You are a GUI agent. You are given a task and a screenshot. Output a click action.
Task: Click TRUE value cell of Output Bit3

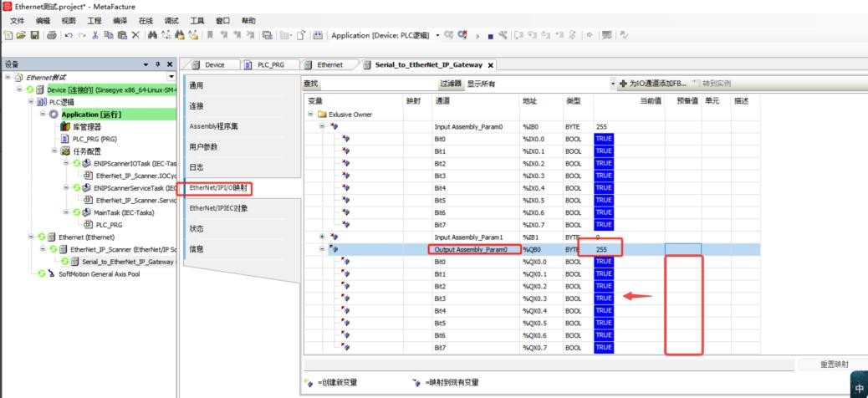[x=604, y=298]
